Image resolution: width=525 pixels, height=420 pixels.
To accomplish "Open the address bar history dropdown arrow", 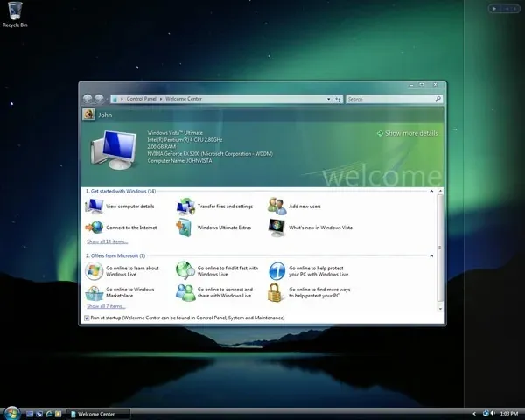I will 328,99.
